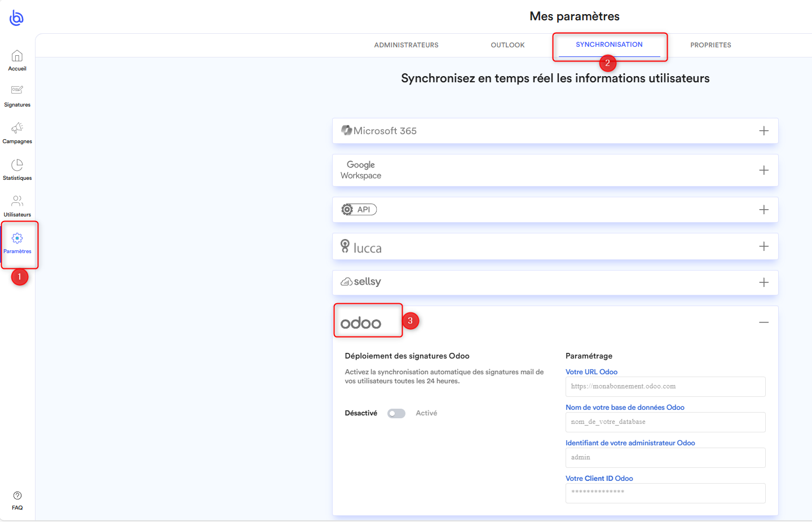Expand the Microsoft 365 section
Screen dimensions: 812x522
click(764, 131)
